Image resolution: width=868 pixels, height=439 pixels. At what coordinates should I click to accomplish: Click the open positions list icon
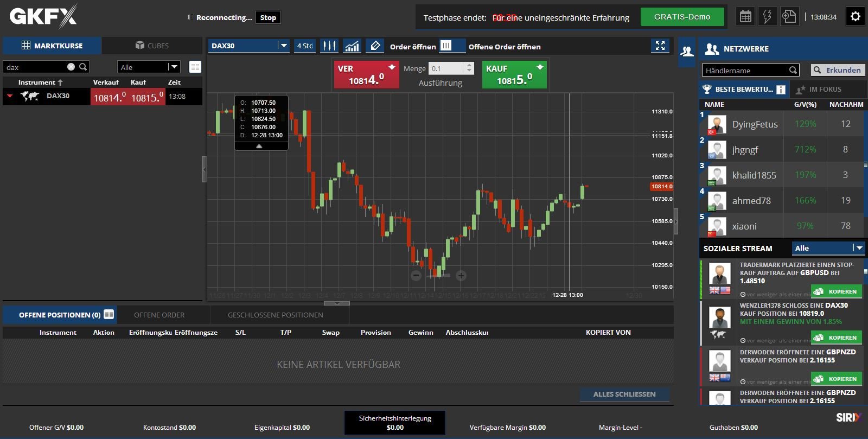(x=109, y=314)
